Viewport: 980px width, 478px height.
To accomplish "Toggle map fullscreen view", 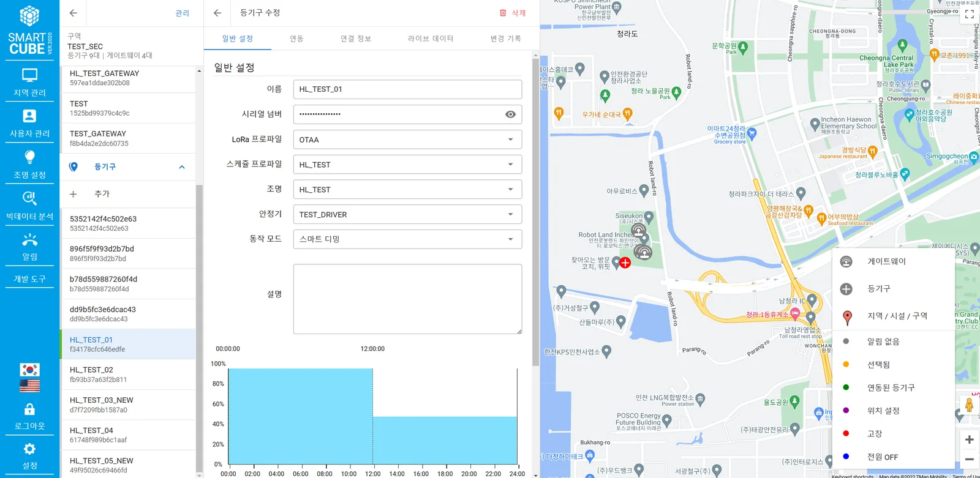I will pos(970,14).
